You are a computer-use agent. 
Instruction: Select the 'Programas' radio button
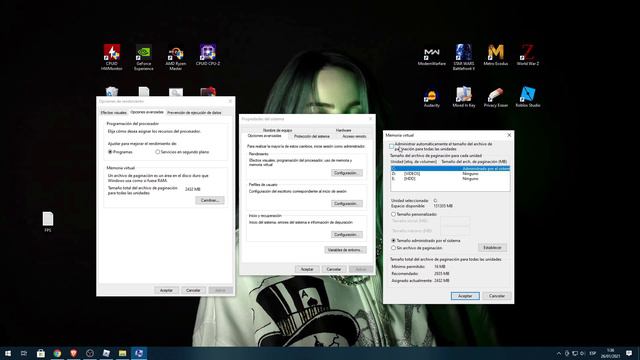tap(110, 152)
